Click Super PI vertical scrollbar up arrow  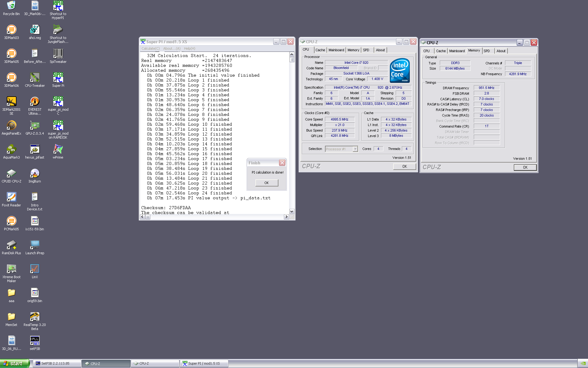tap(292, 54)
